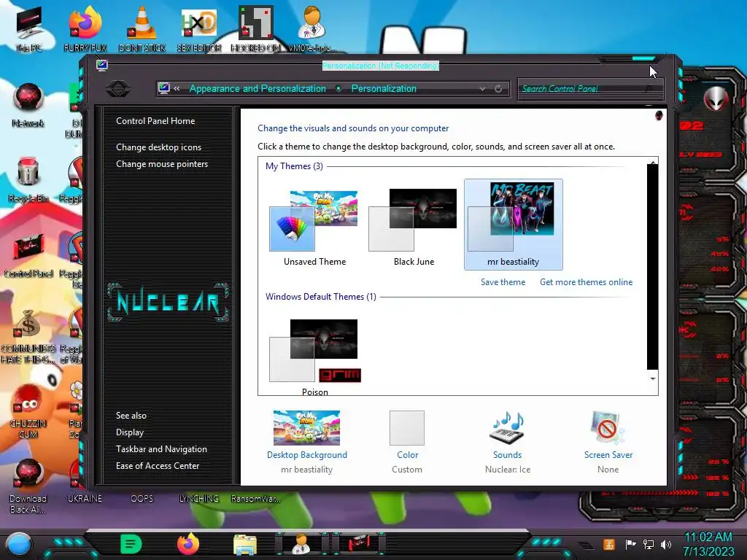Launch Firefox from the taskbar
Screen dimensions: 747x560
188,544
